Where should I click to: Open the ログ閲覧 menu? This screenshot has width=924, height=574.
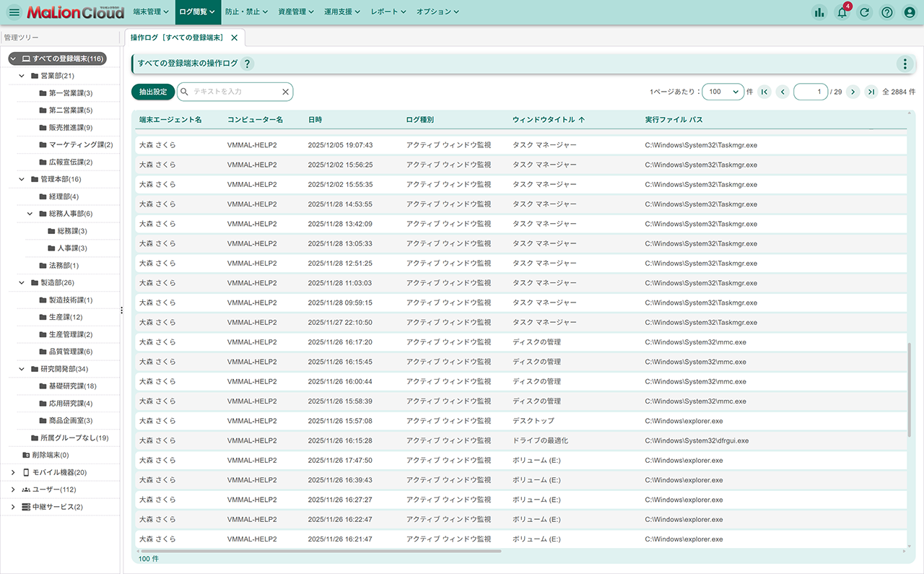tap(197, 12)
